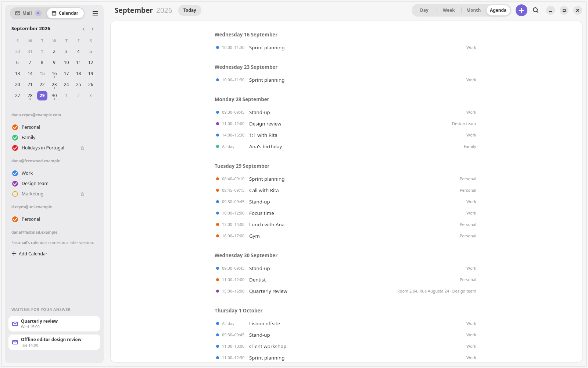Open Call with Rita event
The height and width of the screenshot is (368, 588).
pos(345,190)
